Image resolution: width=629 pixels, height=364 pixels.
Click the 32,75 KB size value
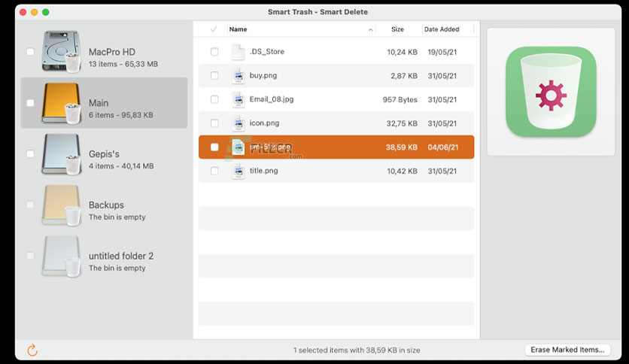coord(402,123)
